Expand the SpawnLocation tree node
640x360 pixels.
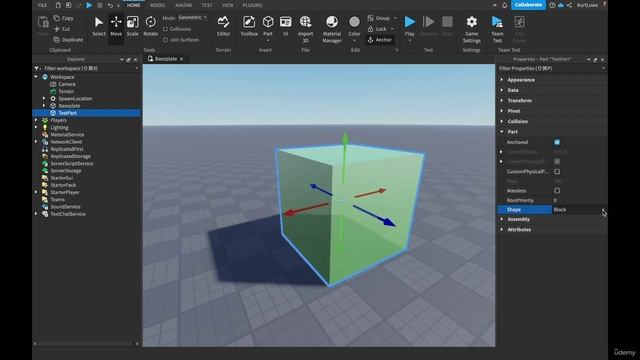[x=44, y=98]
